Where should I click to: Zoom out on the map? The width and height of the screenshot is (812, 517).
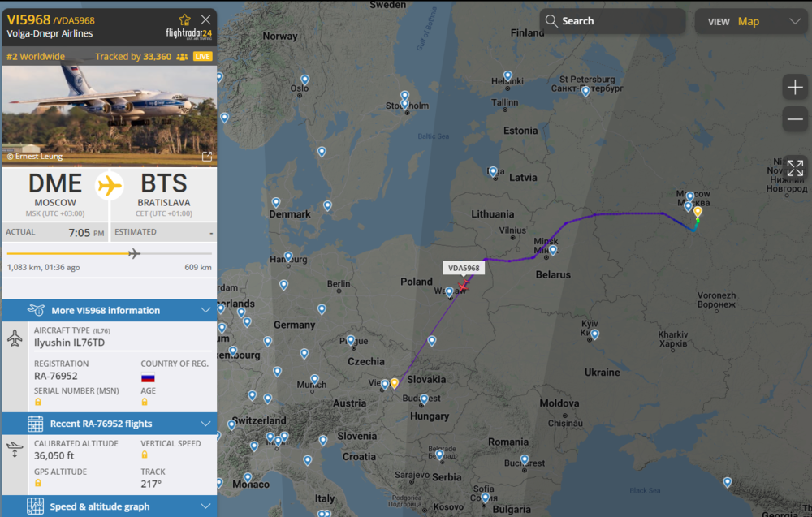pyautogui.click(x=795, y=120)
